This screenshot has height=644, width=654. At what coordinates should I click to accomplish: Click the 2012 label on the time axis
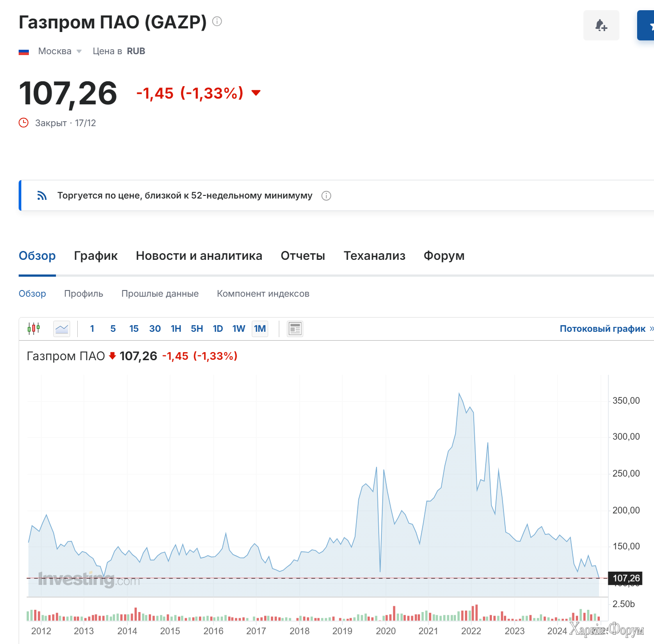click(x=41, y=631)
